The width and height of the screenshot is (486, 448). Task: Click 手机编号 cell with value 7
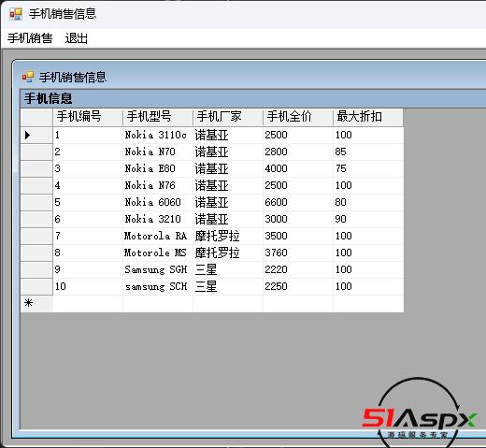88,236
